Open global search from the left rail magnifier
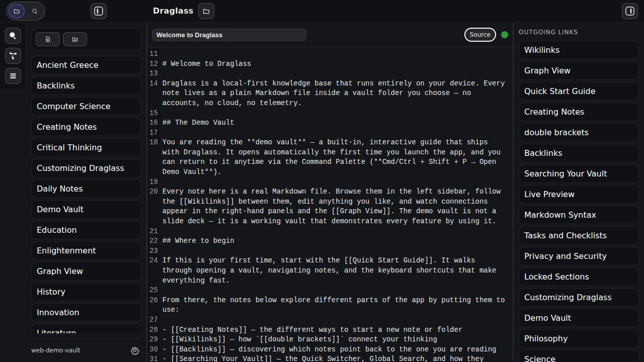 click(13, 36)
